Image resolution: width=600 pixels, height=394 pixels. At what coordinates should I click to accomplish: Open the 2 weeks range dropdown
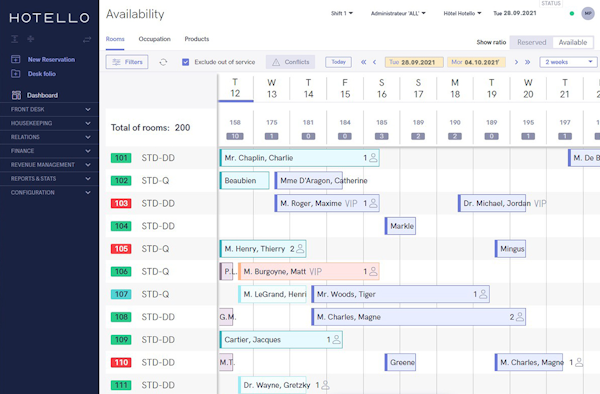point(568,62)
